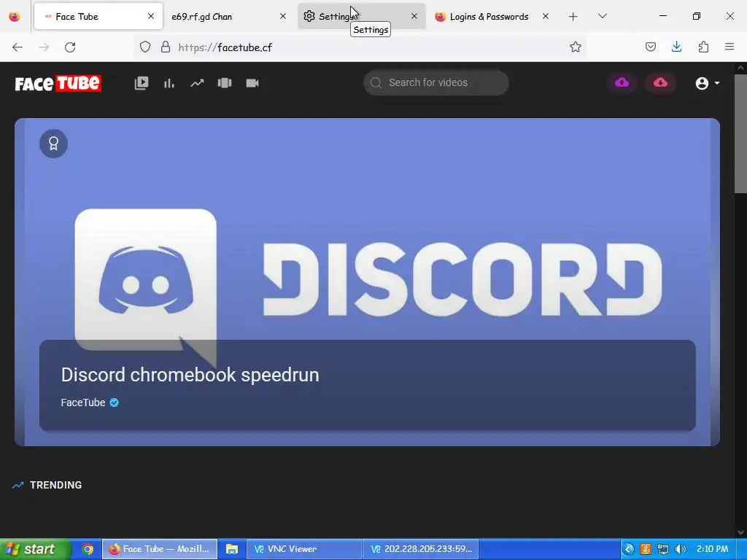
Task: Switch to the Logins & Passwords tab
Action: coord(493,16)
